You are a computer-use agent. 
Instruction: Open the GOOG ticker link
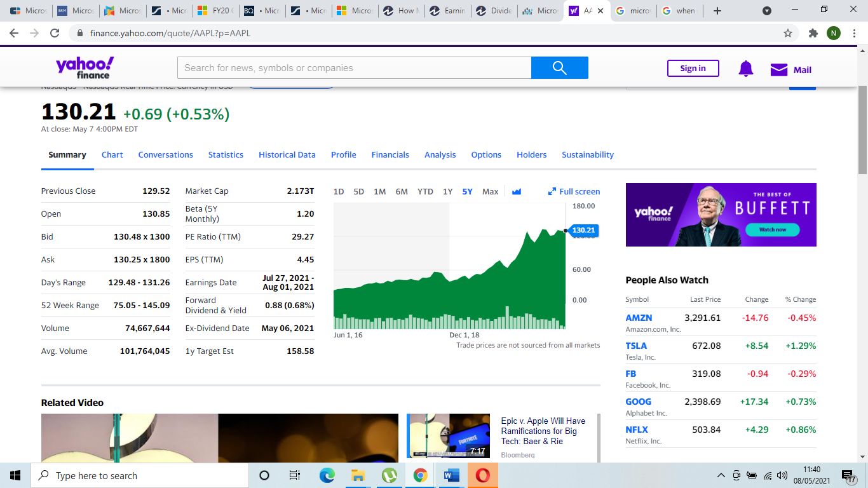[x=639, y=402]
